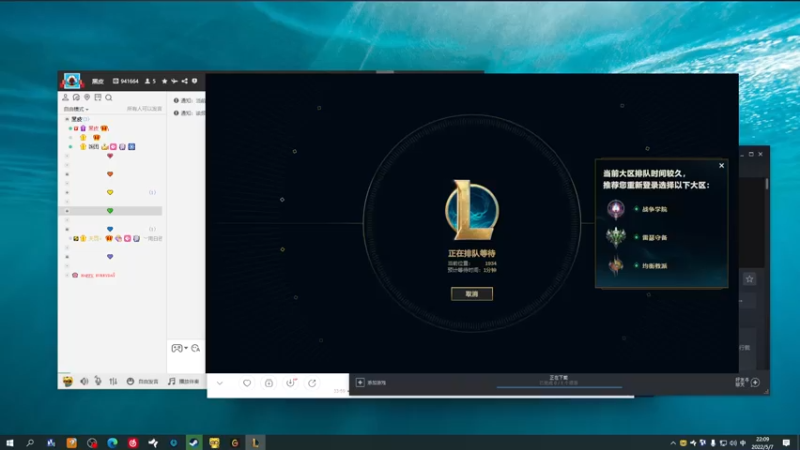The image size is (800, 450).
Task: Select the blue heart channel row
Action: pyautogui.click(x=111, y=229)
